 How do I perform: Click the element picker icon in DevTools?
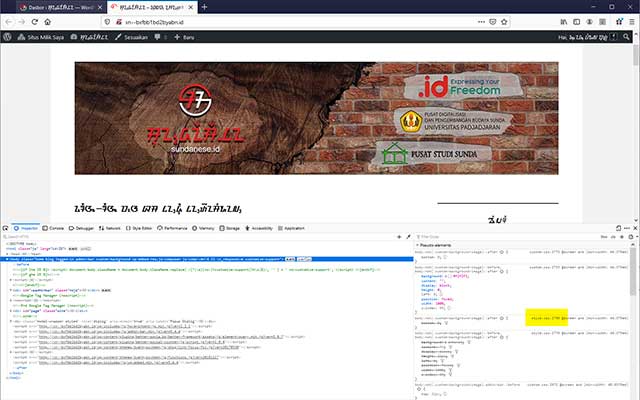pos(5,228)
